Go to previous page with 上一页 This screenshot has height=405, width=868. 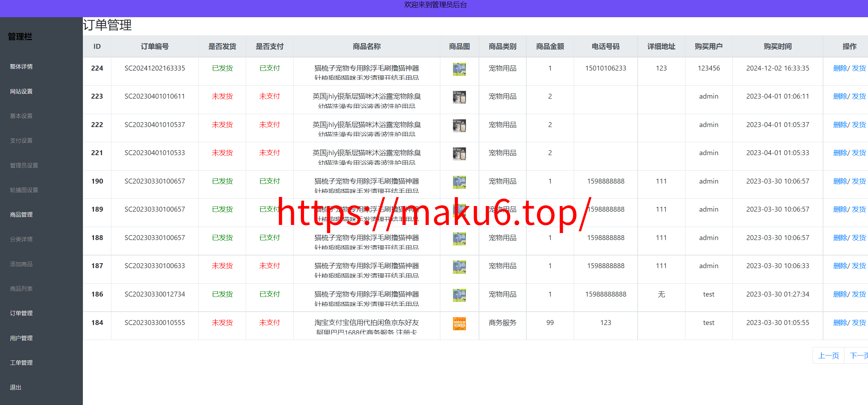[x=828, y=356]
